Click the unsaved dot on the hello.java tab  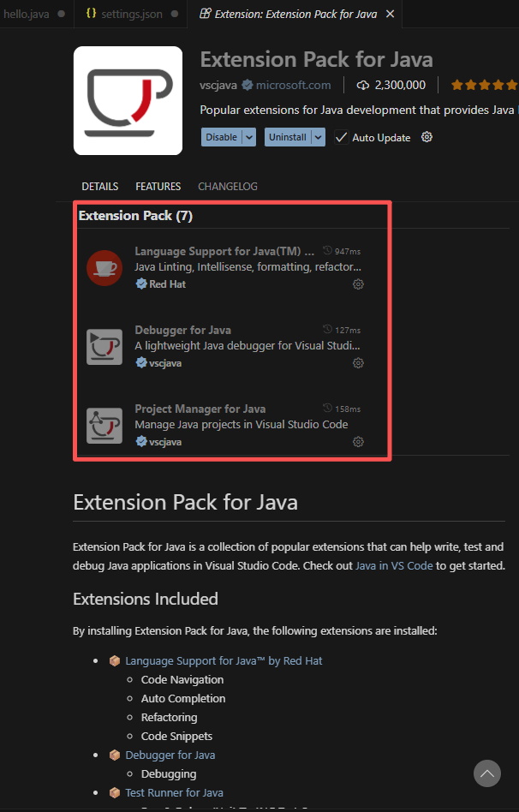(x=61, y=14)
